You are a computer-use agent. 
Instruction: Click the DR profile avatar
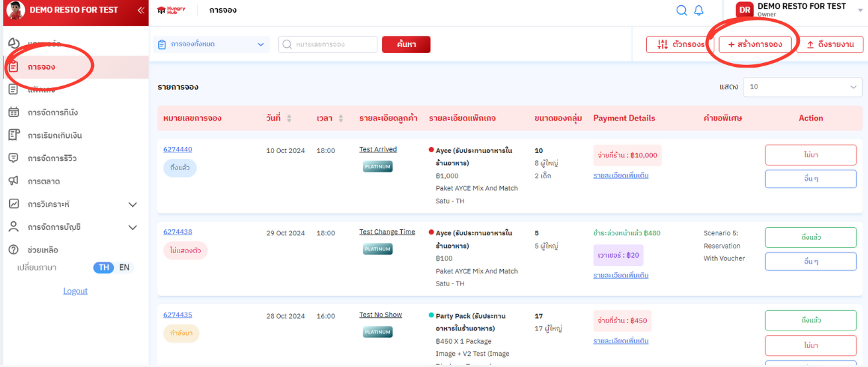[x=745, y=10]
